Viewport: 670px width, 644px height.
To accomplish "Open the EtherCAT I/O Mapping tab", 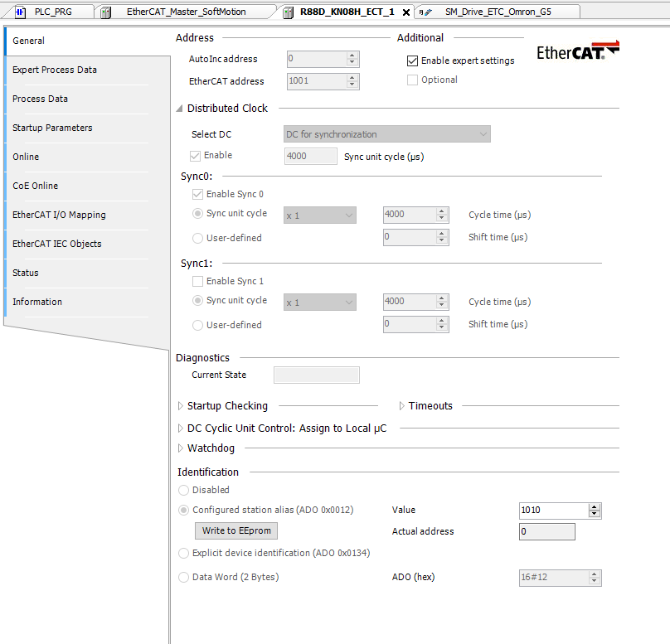I will coord(59,215).
